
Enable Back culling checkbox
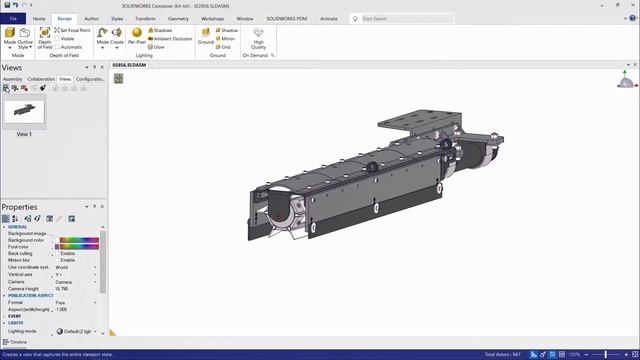coord(58,253)
